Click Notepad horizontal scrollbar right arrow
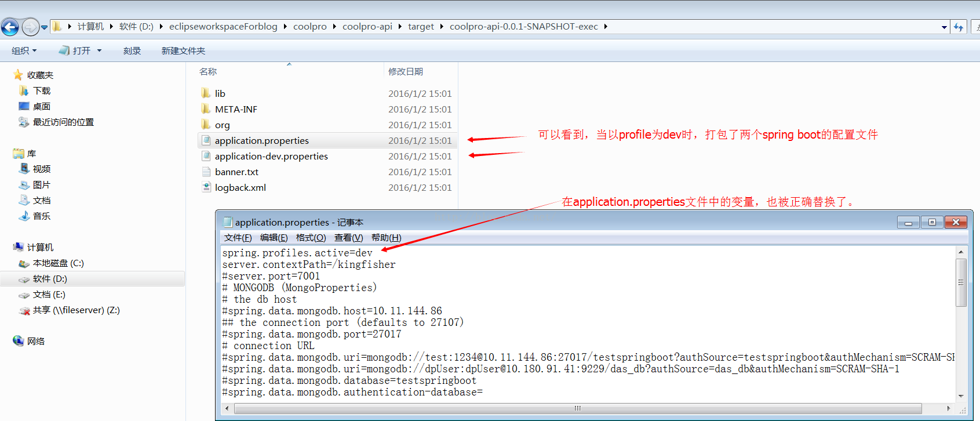The height and width of the screenshot is (421, 980). point(949,408)
